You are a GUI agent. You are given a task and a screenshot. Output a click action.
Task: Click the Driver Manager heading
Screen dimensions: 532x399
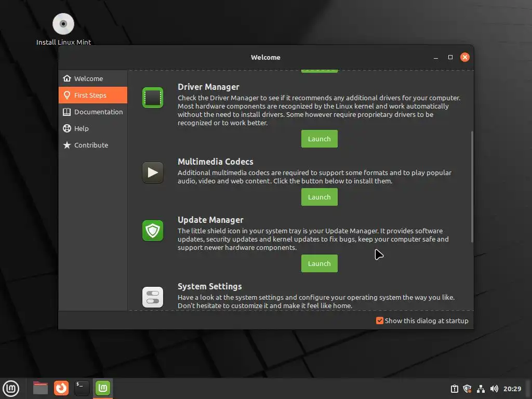[208, 87]
